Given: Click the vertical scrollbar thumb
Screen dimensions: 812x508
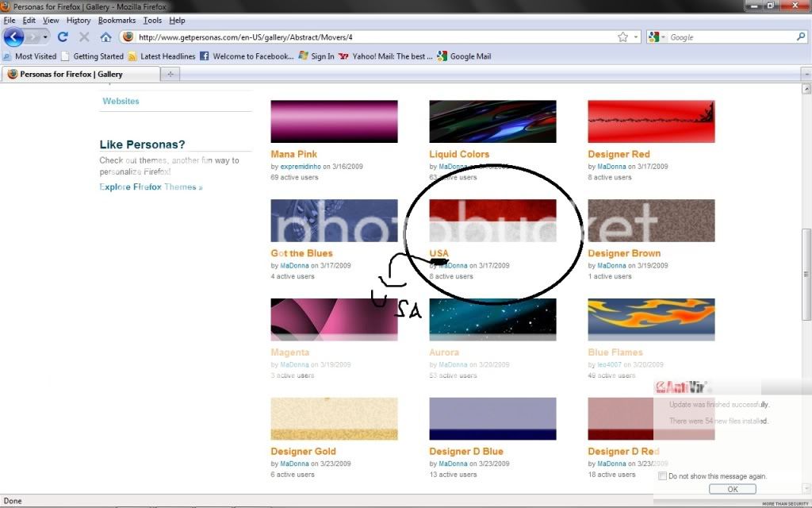Looking at the screenshot, I should [x=806, y=274].
